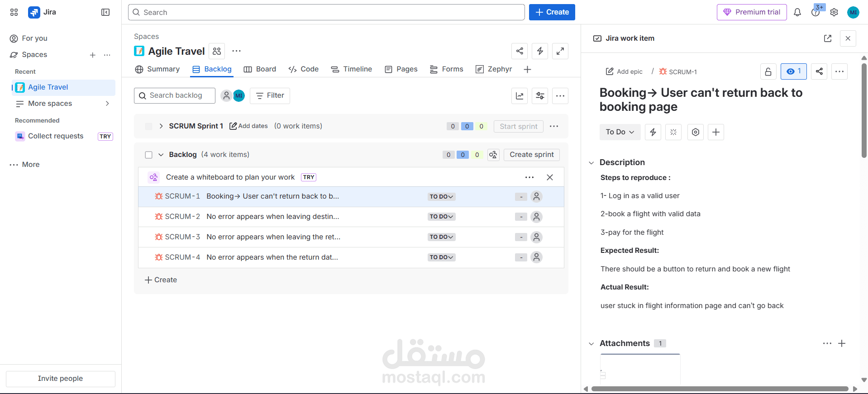
Task: Open the MI profile avatar in the top bar
Action: click(x=853, y=12)
